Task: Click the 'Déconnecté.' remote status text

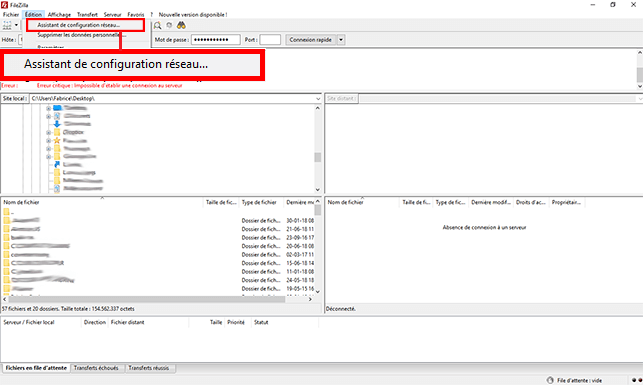Action: [x=341, y=309]
